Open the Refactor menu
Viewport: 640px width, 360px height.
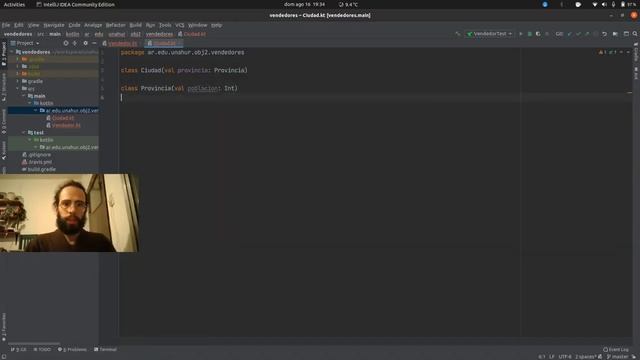(x=116, y=25)
